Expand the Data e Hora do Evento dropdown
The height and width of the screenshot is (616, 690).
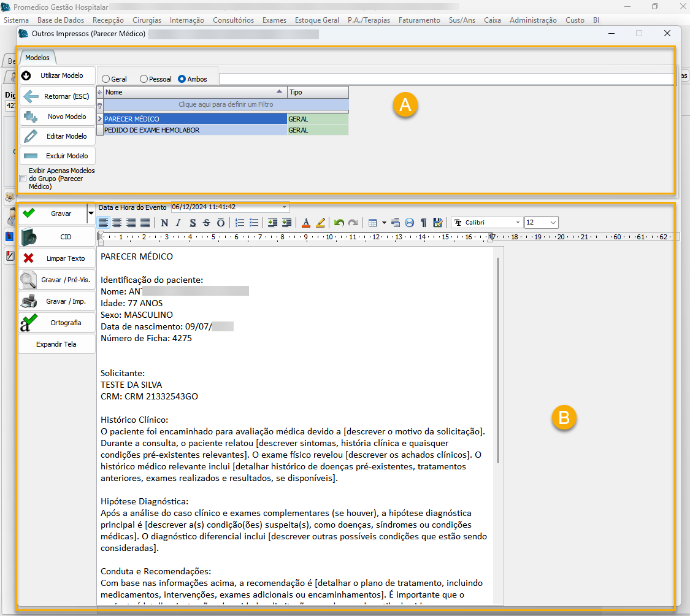[285, 207]
